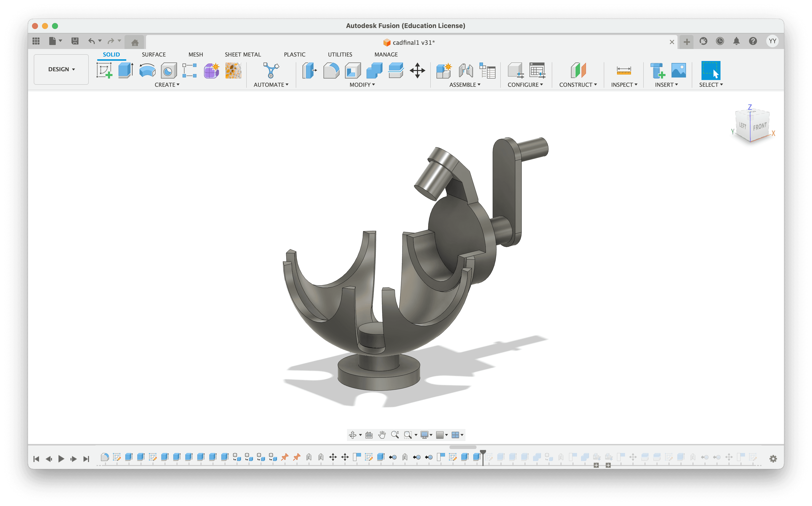Open the DESIGN workspace dropdown
Screen dimensions: 812x506
(x=61, y=69)
